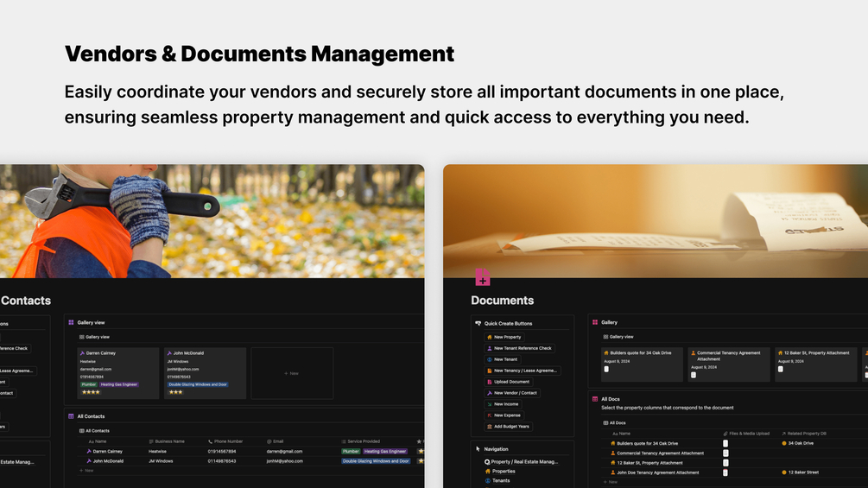Click Heating Gas Engineer tag on Darren's card
Screen dimensions: 868x488
pyautogui.click(x=118, y=384)
